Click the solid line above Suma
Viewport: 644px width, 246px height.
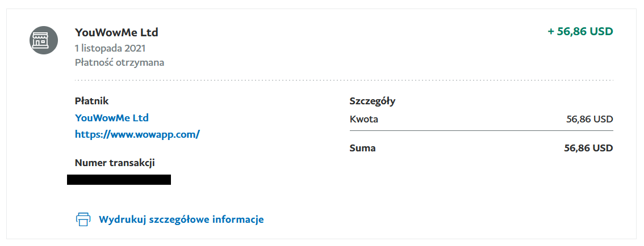pyautogui.click(x=482, y=131)
